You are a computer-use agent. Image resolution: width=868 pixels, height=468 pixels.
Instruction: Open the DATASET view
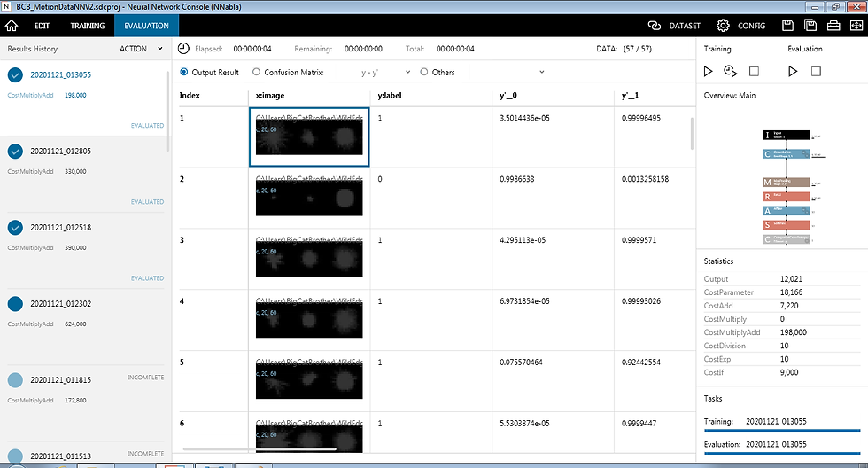(x=685, y=26)
